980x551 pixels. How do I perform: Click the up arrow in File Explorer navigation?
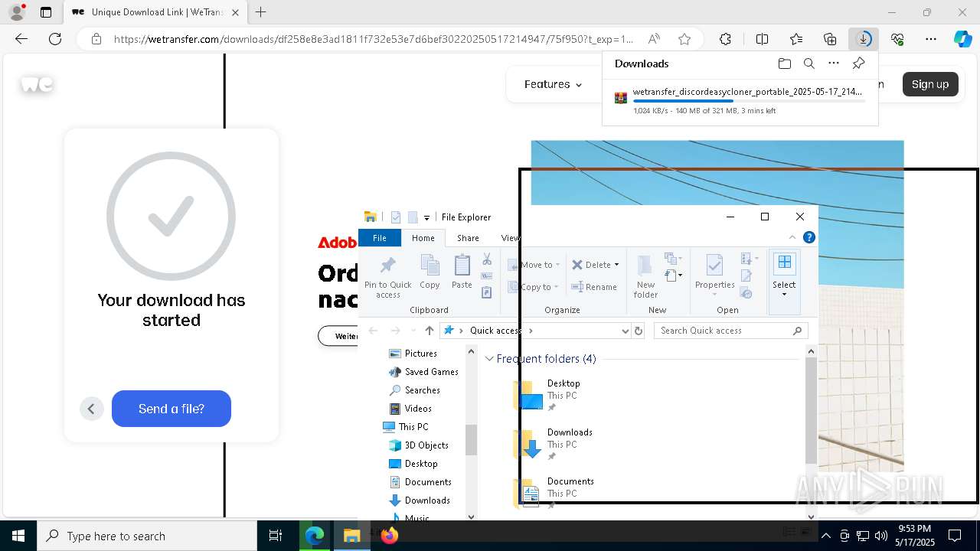pos(429,331)
